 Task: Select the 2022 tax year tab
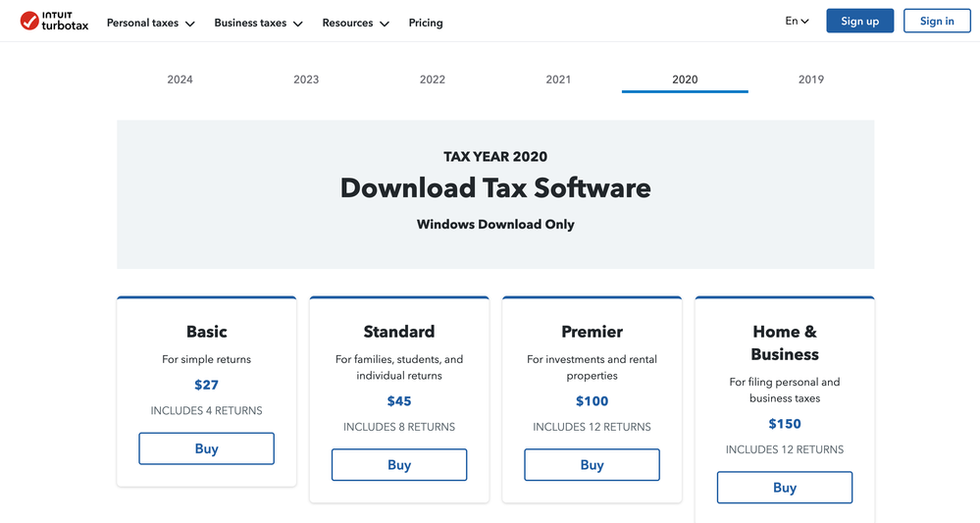pos(433,79)
